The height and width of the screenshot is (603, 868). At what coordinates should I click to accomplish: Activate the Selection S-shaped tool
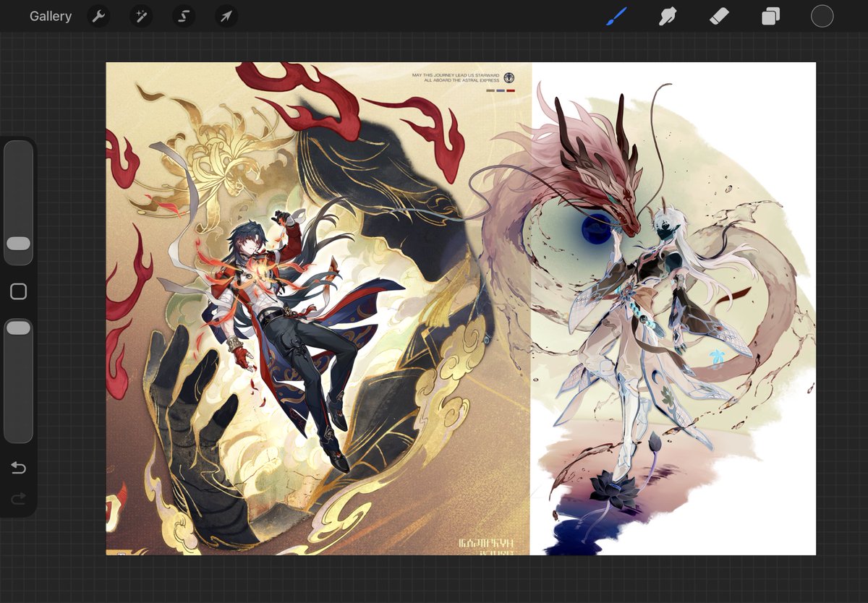point(184,16)
